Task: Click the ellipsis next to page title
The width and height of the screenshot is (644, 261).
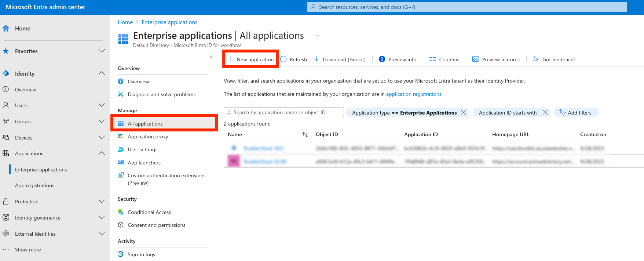Action: click(x=317, y=36)
